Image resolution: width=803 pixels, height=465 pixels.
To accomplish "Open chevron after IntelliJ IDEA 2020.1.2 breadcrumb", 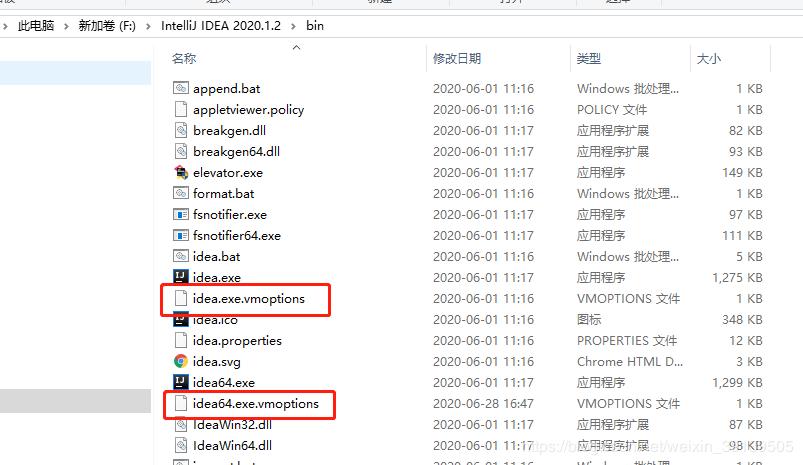I will pos(293,26).
